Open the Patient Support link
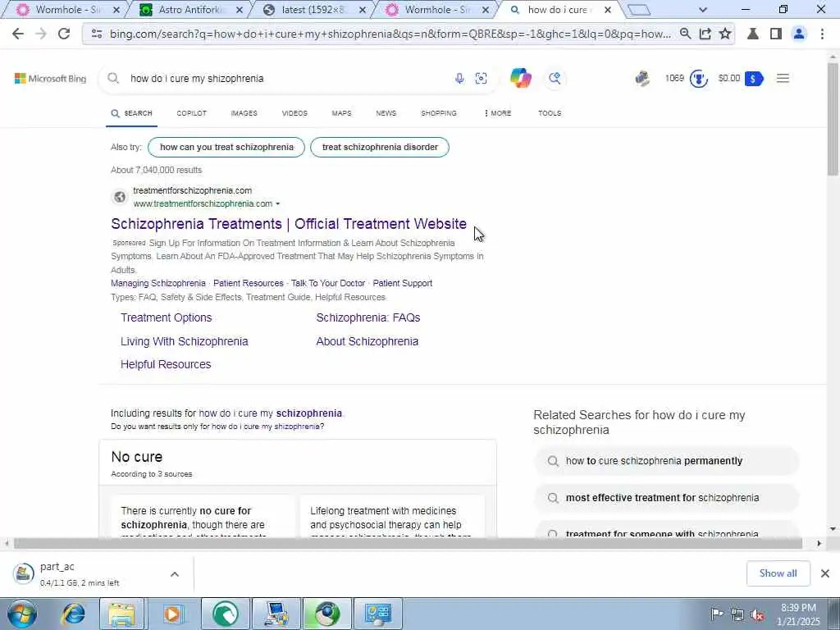840x630 pixels. [x=402, y=283]
